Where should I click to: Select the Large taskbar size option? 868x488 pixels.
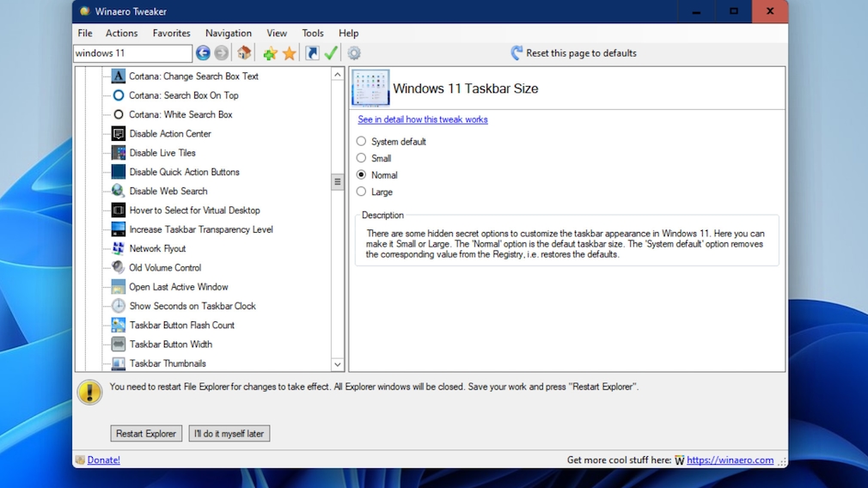pyautogui.click(x=361, y=192)
